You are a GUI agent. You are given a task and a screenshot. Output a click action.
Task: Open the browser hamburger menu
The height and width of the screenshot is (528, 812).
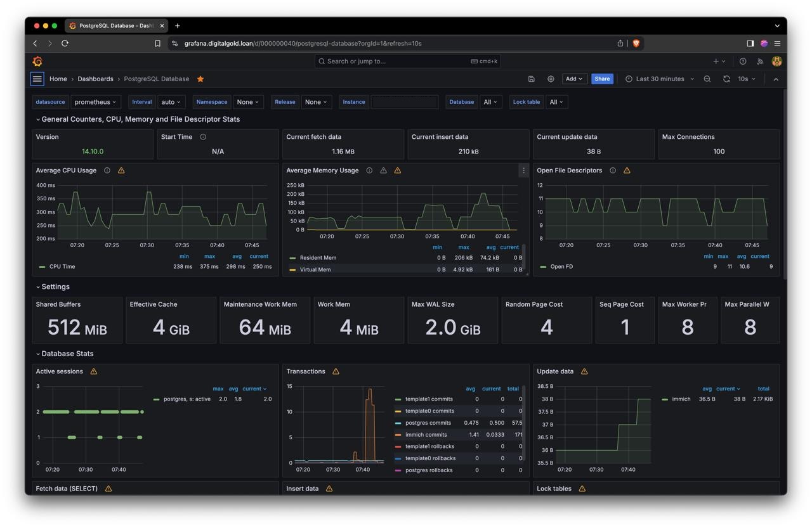click(x=777, y=43)
